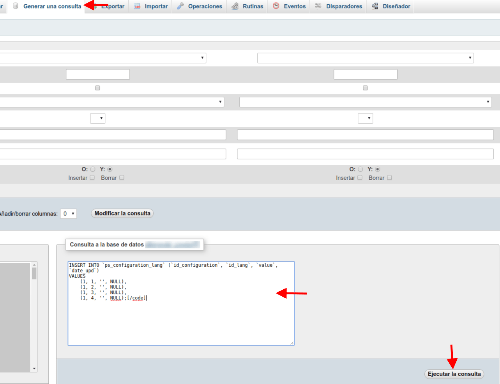Click the second criteria text field in left column

point(113,154)
